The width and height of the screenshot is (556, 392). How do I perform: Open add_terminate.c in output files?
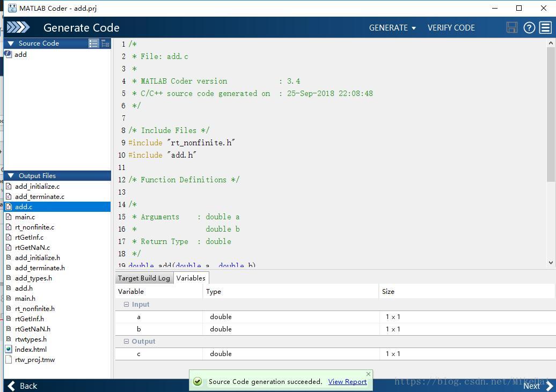pyautogui.click(x=40, y=196)
